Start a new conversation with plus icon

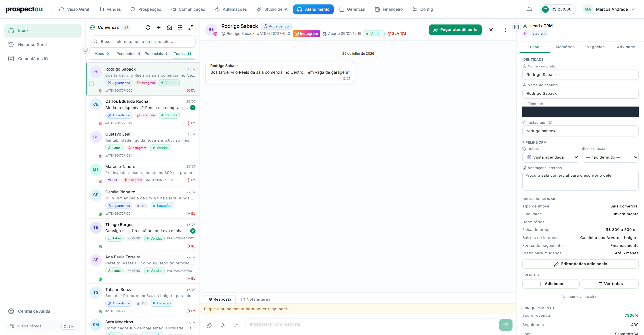pyautogui.click(x=159, y=27)
